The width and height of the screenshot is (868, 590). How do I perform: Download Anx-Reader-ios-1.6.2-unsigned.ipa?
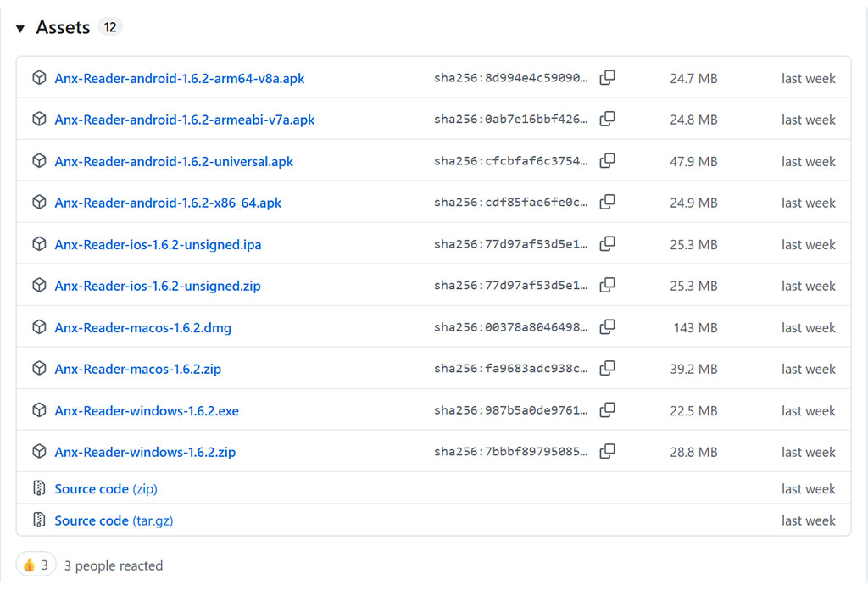tap(158, 245)
